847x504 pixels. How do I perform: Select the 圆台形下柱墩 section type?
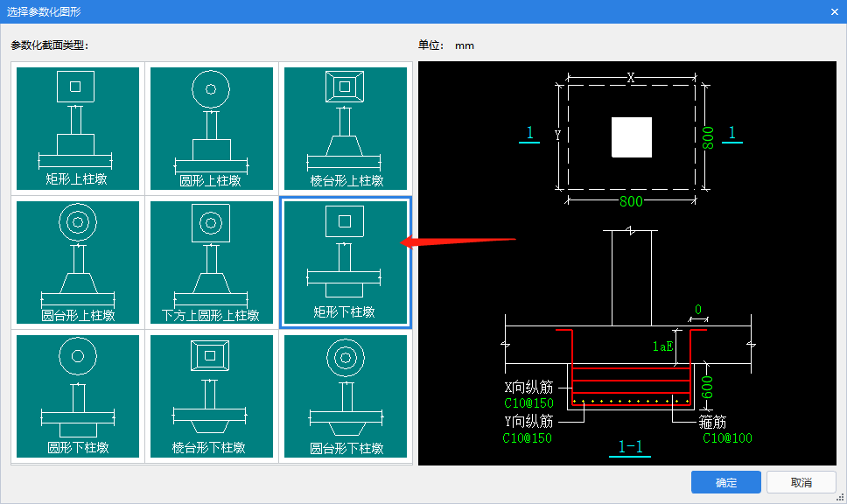click(346, 396)
